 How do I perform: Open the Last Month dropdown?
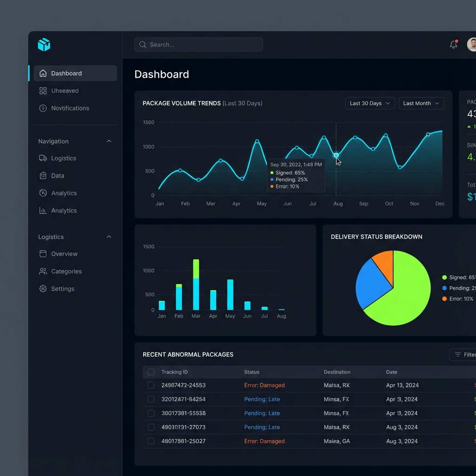[421, 103]
